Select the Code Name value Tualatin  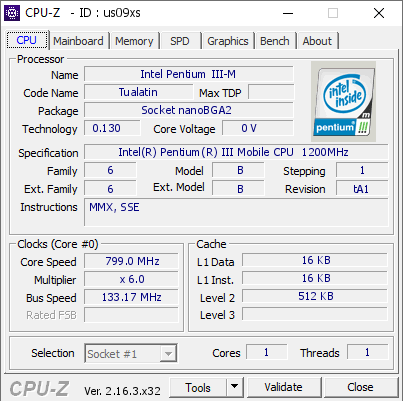tap(139, 92)
